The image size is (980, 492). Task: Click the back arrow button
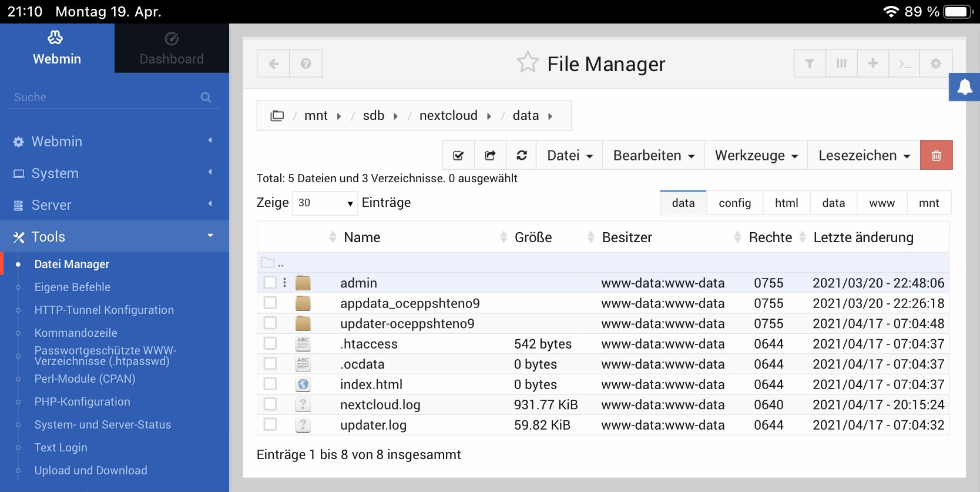(273, 63)
